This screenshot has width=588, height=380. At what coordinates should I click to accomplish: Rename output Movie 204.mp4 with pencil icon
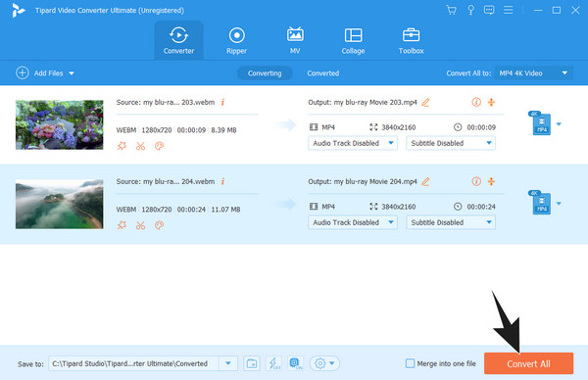tap(425, 181)
